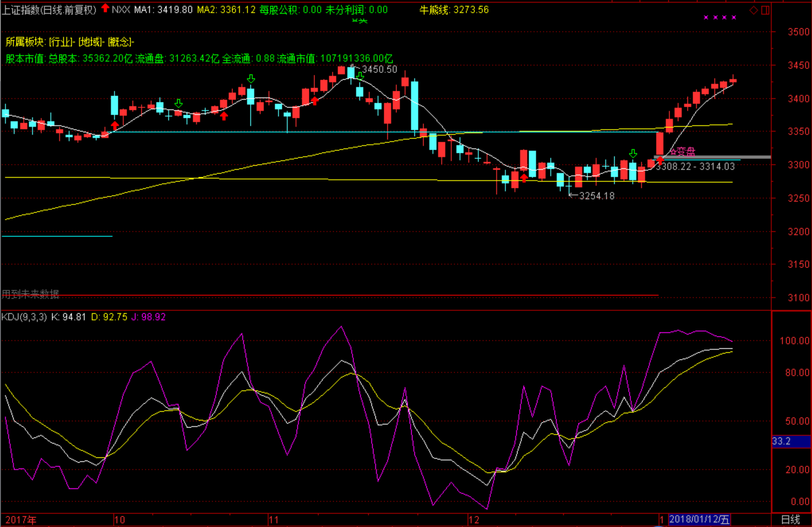Click the green down arrow near December lows
Viewport: 812px width, 527px height.
point(633,153)
